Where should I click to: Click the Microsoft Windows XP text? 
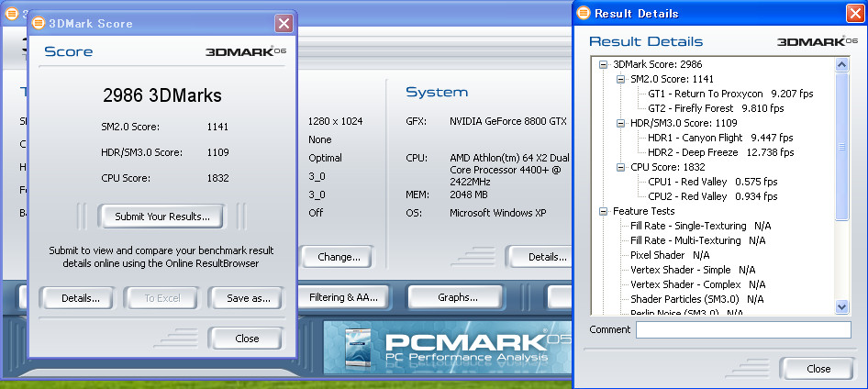[x=498, y=213]
